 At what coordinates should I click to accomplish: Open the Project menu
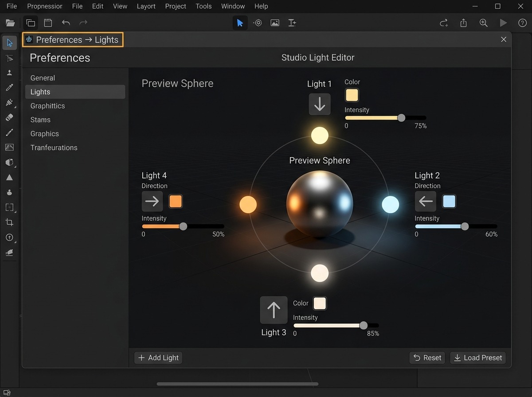(176, 6)
